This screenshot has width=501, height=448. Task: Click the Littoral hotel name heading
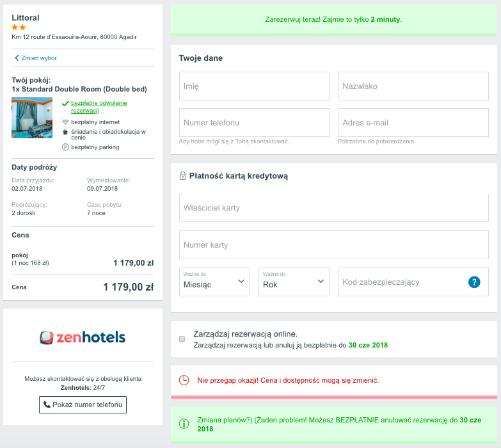coord(26,17)
